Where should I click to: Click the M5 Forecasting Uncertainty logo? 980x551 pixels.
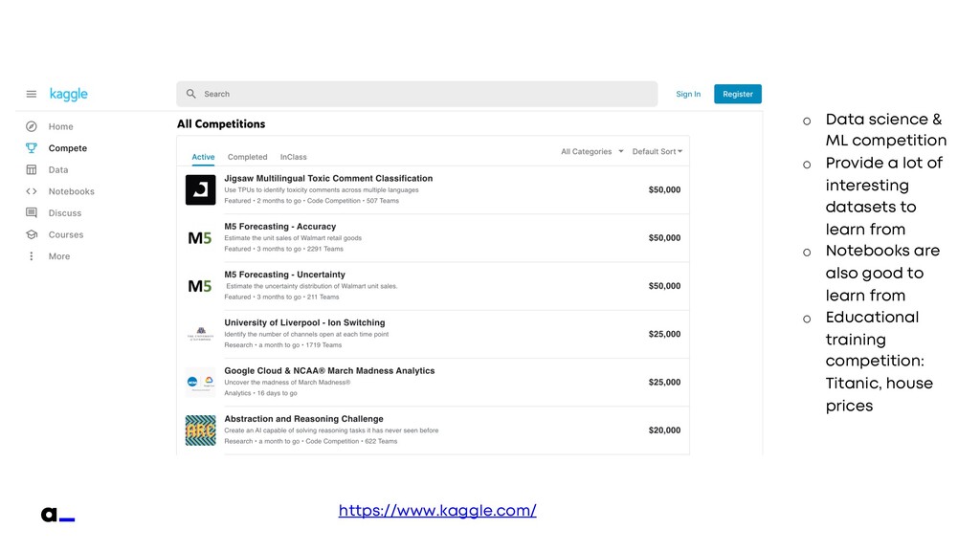pos(200,286)
